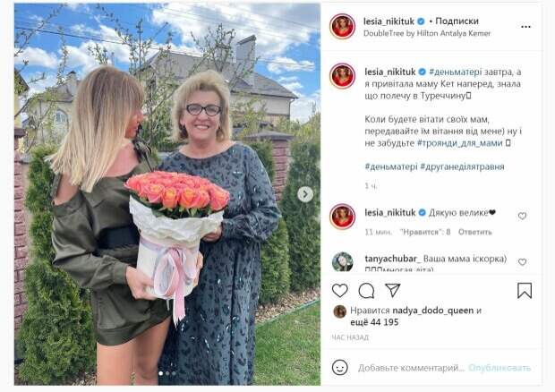The width and height of the screenshot is (555, 392).
Task: Open the three-dot options menu
Action: 525,27
